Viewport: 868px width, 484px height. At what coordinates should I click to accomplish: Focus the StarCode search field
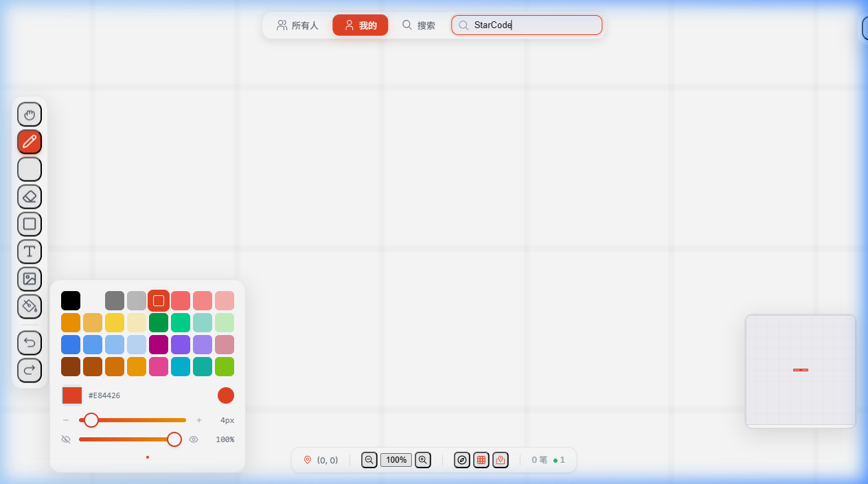(x=527, y=25)
